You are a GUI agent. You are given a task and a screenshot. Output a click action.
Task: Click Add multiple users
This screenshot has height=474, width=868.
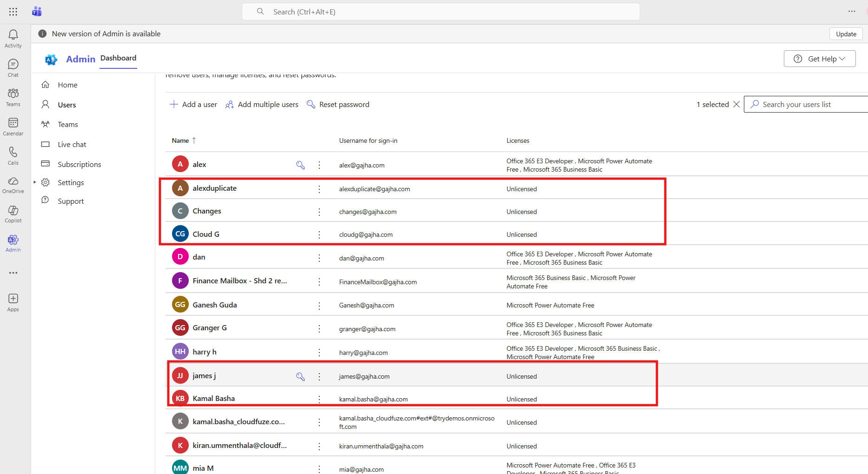coord(262,104)
